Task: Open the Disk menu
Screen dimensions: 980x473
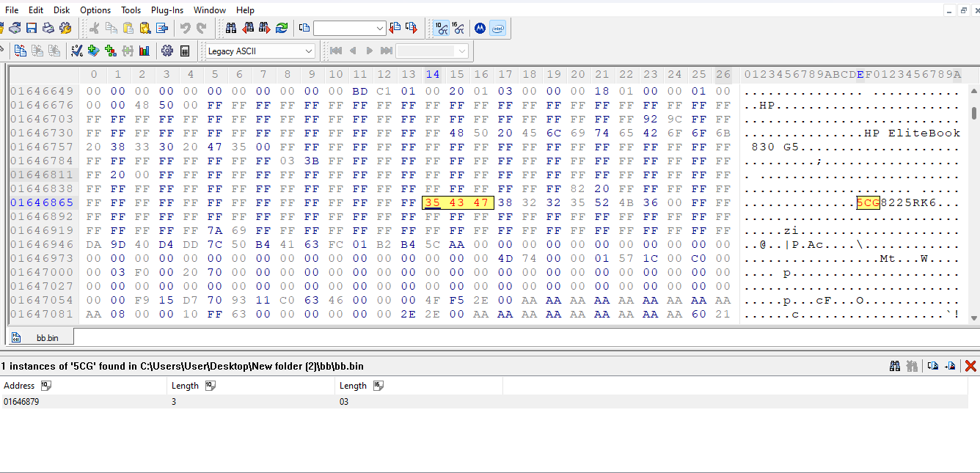Action: (62, 10)
